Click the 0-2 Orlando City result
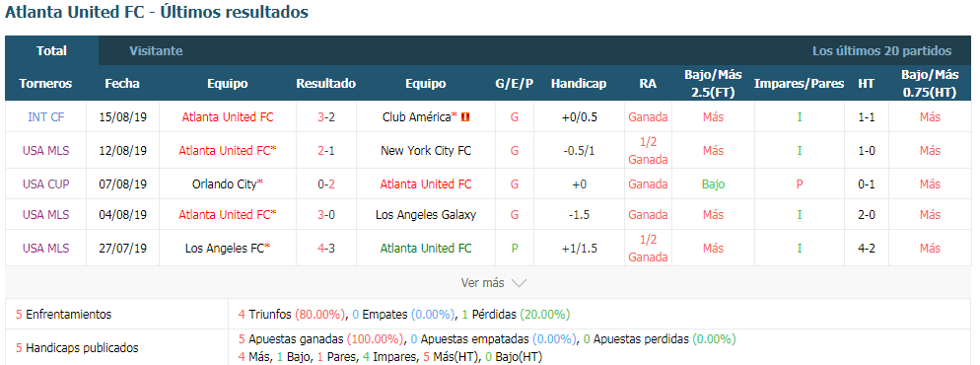This screenshot has height=365, width=980. (x=325, y=184)
